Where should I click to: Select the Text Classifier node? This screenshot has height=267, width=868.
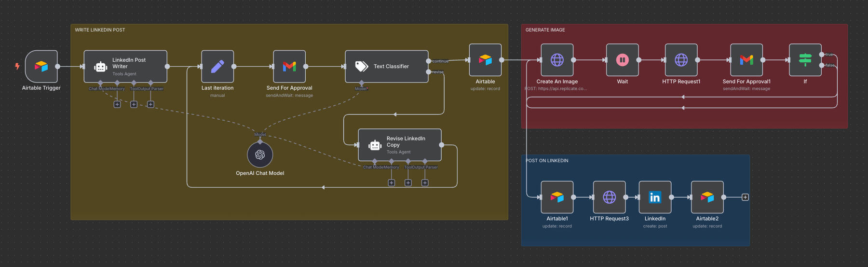[386, 67]
